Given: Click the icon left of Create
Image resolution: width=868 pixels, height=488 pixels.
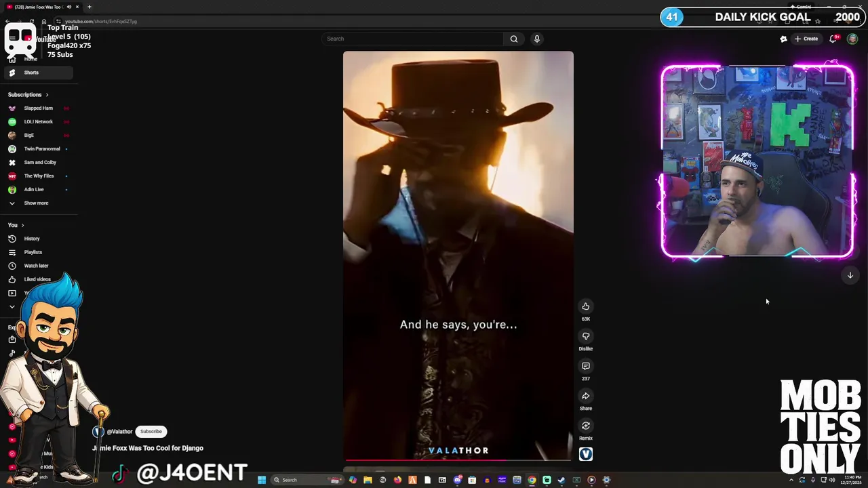Looking at the screenshot, I should (783, 39).
